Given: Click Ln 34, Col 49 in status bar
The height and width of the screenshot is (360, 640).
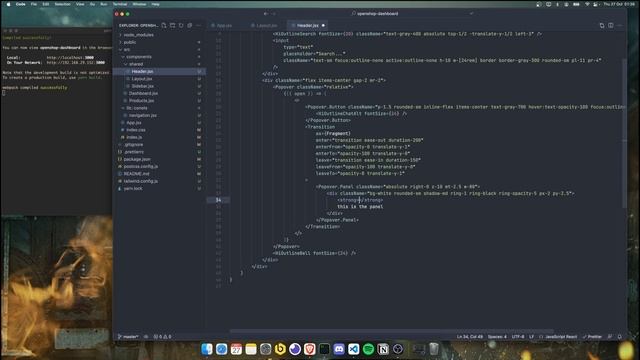Looking at the screenshot, I should coord(470,337).
